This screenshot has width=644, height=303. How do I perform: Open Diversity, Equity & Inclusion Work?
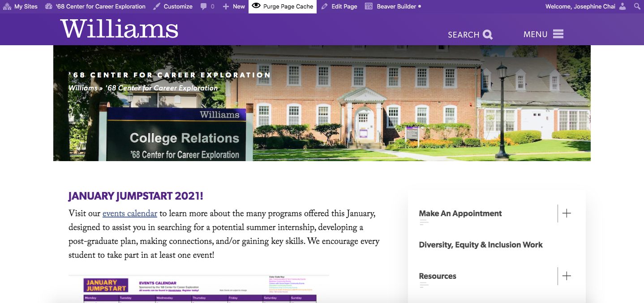[x=481, y=245]
